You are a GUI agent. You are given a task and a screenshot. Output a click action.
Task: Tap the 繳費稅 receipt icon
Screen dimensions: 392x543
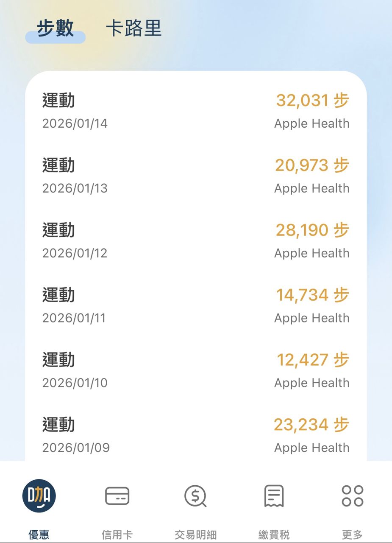[x=274, y=496]
